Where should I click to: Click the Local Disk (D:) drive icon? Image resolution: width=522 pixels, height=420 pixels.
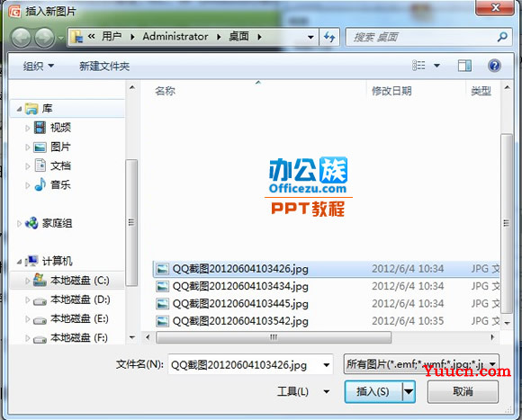point(40,301)
